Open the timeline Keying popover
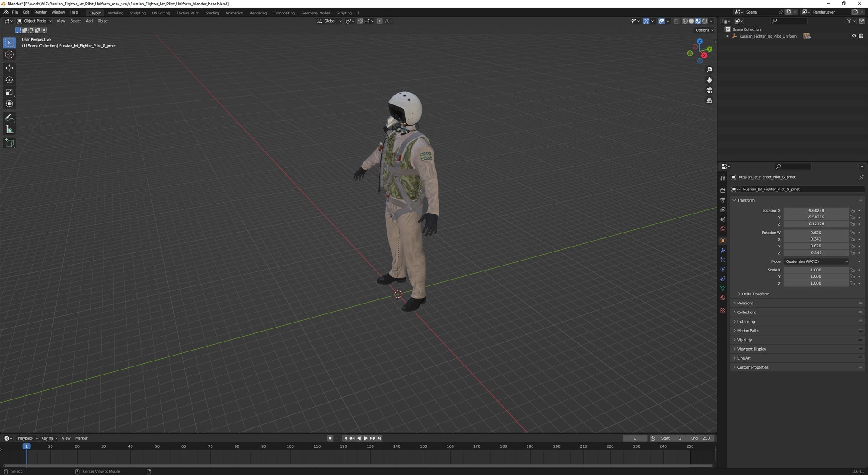 tap(49, 438)
